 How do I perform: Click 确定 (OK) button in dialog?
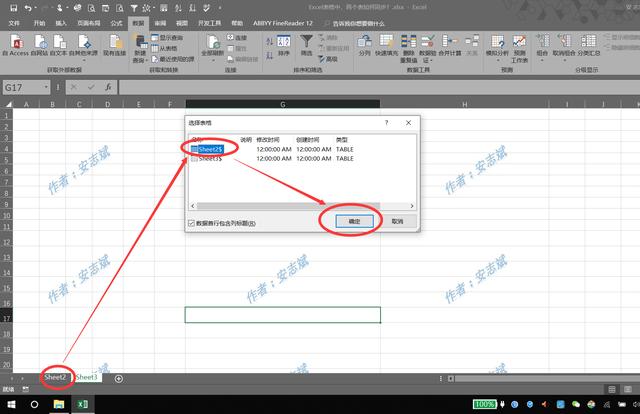coord(354,221)
